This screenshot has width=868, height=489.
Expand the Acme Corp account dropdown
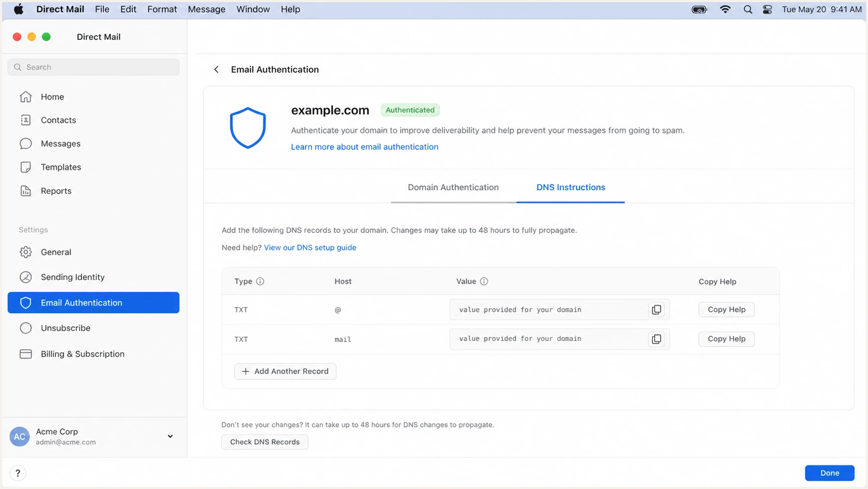(x=170, y=437)
